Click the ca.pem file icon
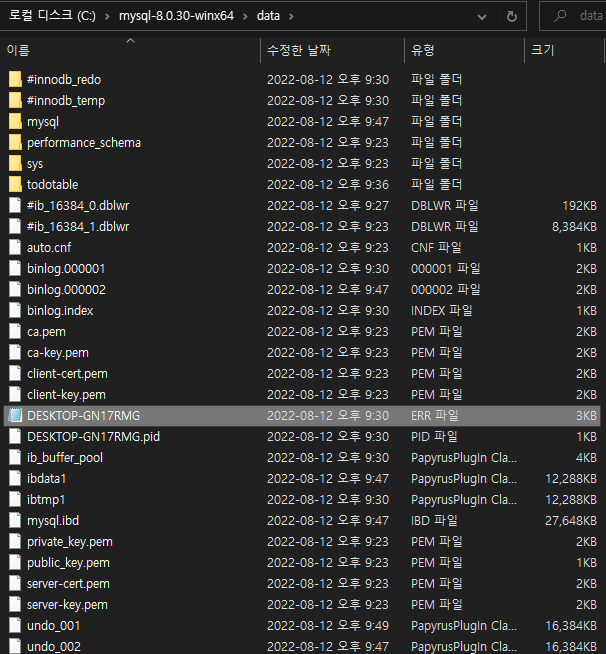The width and height of the screenshot is (606, 654). 15,331
